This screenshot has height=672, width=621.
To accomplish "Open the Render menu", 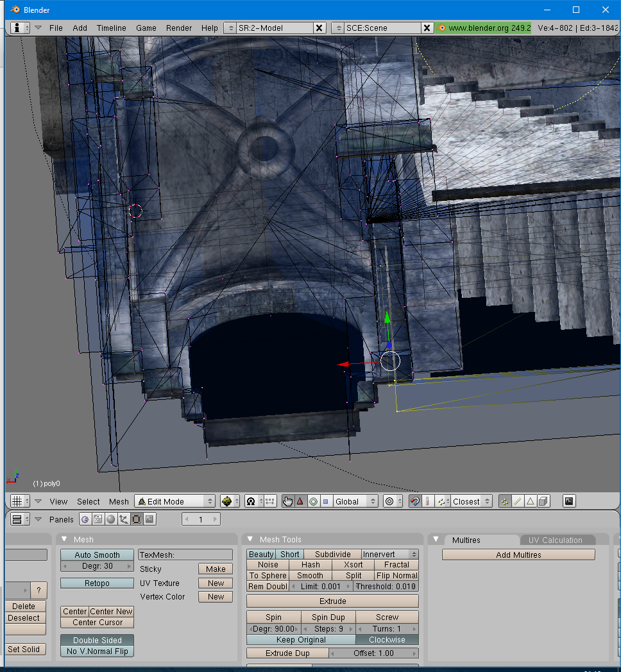I will tap(179, 28).
